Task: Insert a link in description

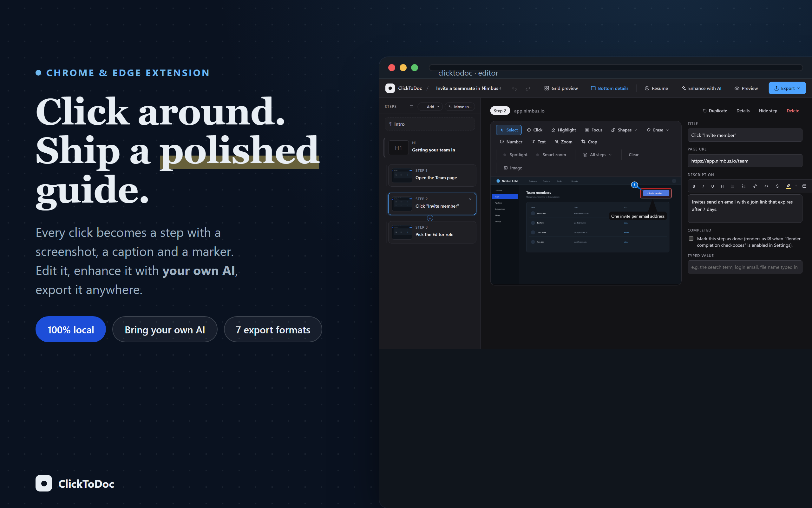Action: [755, 186]
